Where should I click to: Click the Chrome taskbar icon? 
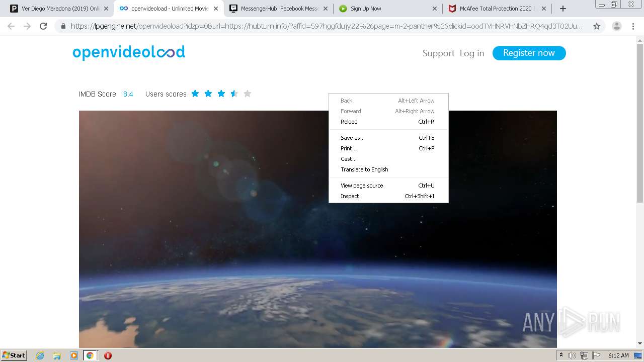pos(90,355)
